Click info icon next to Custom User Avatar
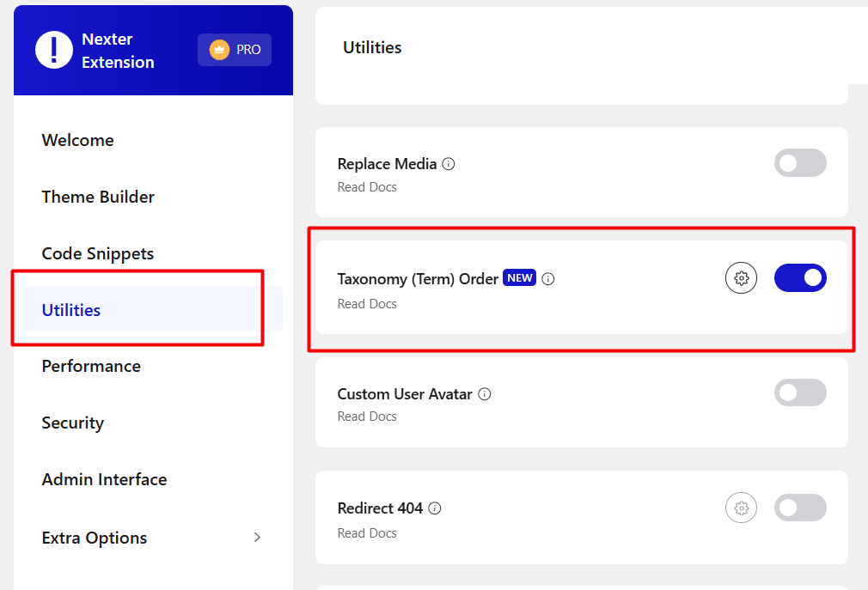The width and height of the screenshot is (868, 590). [485, 394]
